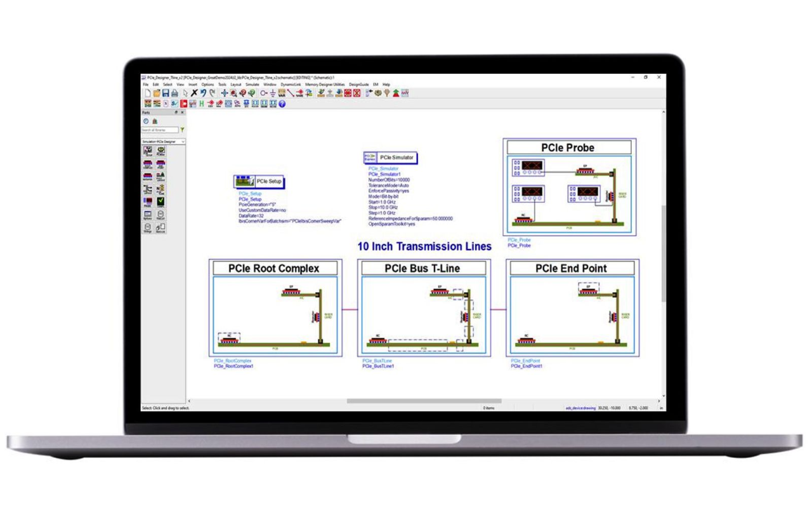
Task: Click the horizontal scrollbar thumb
Action: [424, 401]
